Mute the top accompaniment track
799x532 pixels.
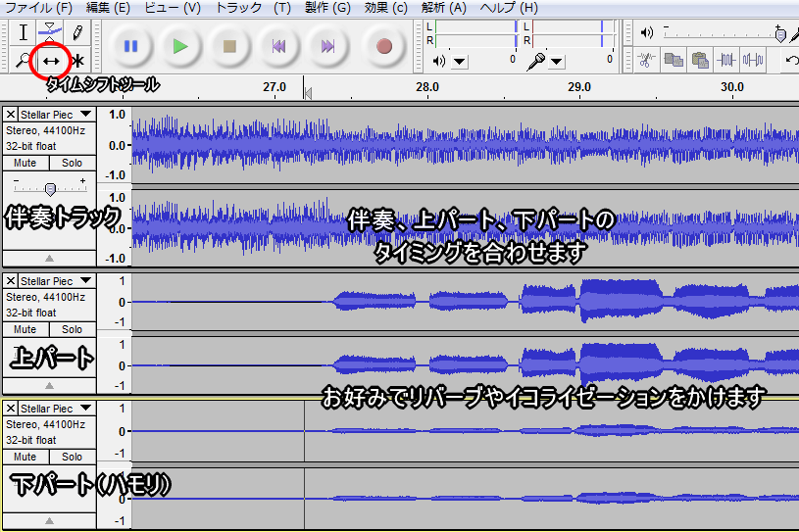25,163
